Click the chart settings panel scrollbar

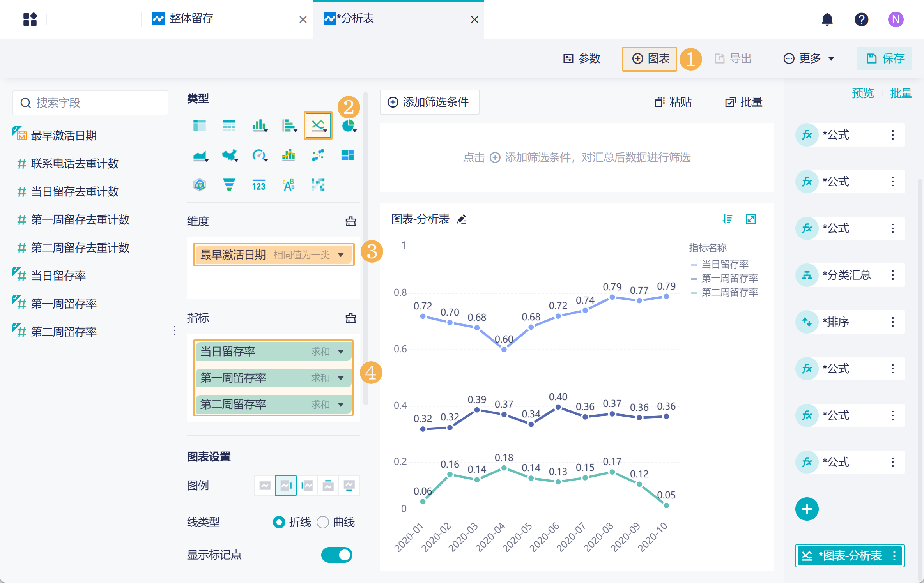click(366, 249)
